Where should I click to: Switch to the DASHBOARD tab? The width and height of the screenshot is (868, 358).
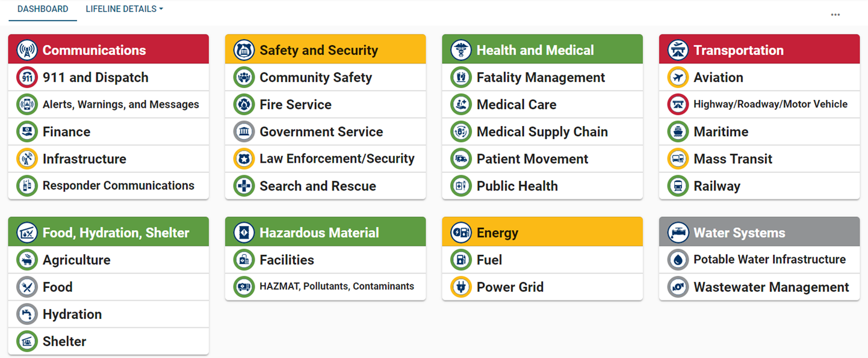[42, 9]
